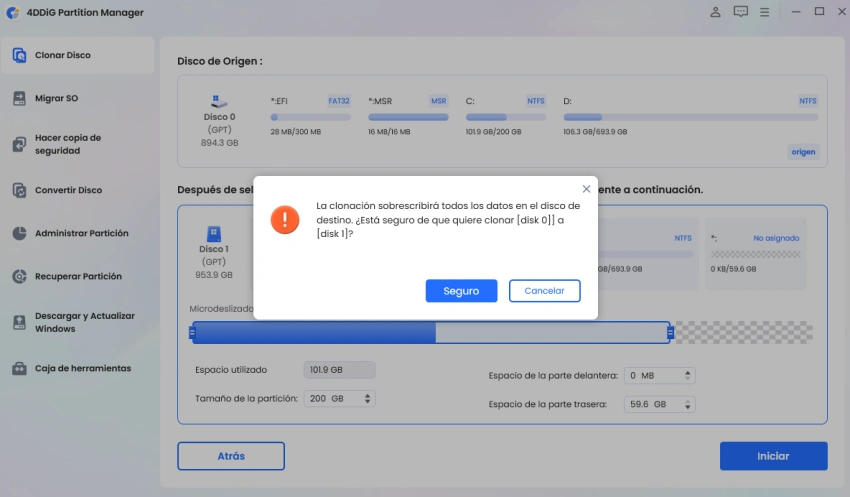Open the Caja de herramientas section

pyautogui.click(x=78, y=369)
